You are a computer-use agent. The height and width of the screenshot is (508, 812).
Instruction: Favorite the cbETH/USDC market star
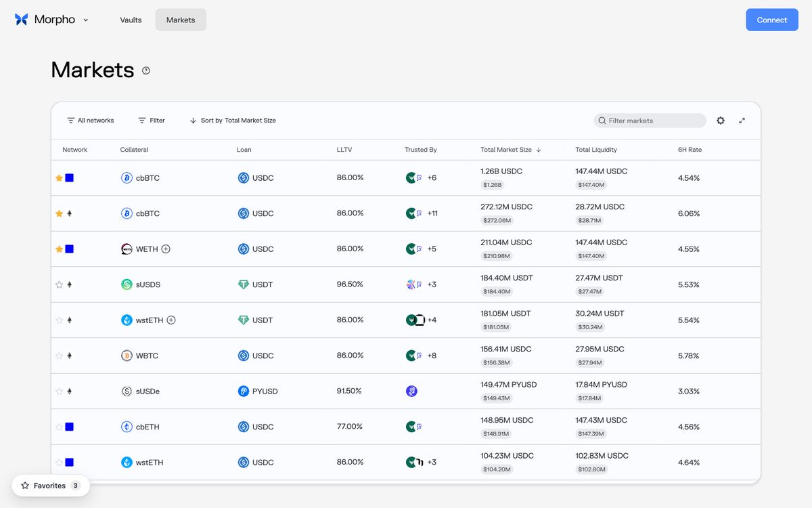[59, 427]
